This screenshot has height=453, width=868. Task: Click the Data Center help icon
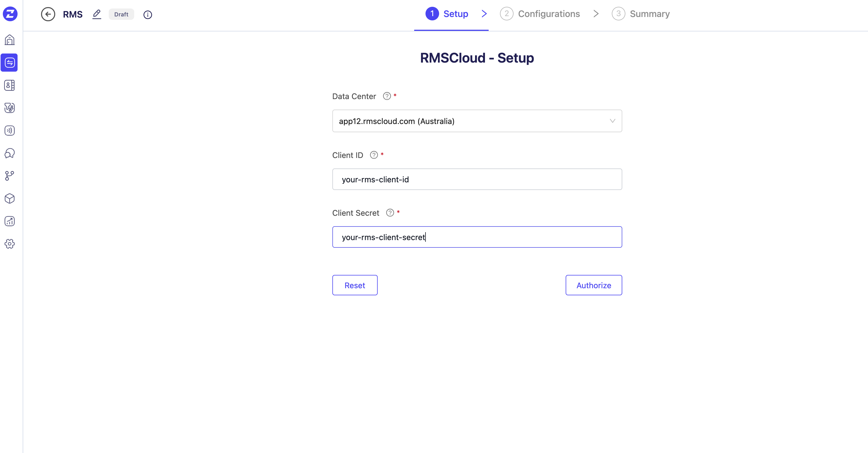point(387,96)
